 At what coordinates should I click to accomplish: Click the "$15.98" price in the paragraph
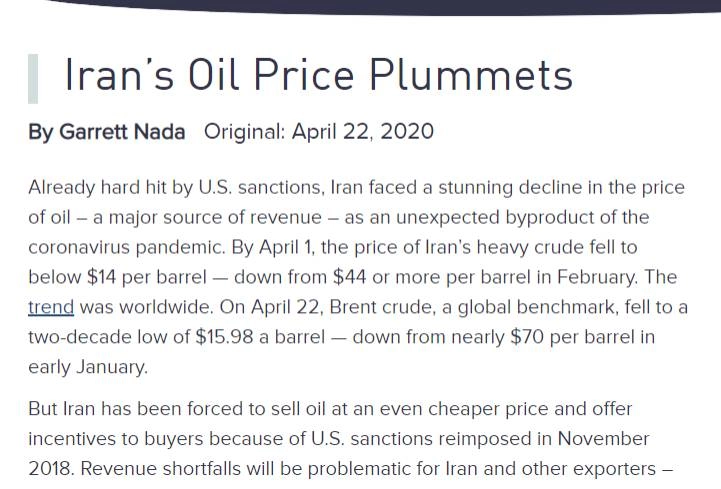point(229,337)
